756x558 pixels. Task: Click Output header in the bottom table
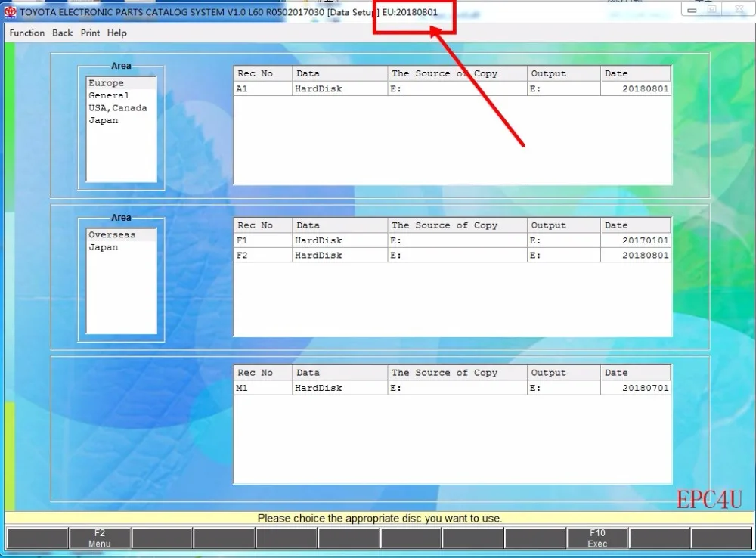(564, 373)
